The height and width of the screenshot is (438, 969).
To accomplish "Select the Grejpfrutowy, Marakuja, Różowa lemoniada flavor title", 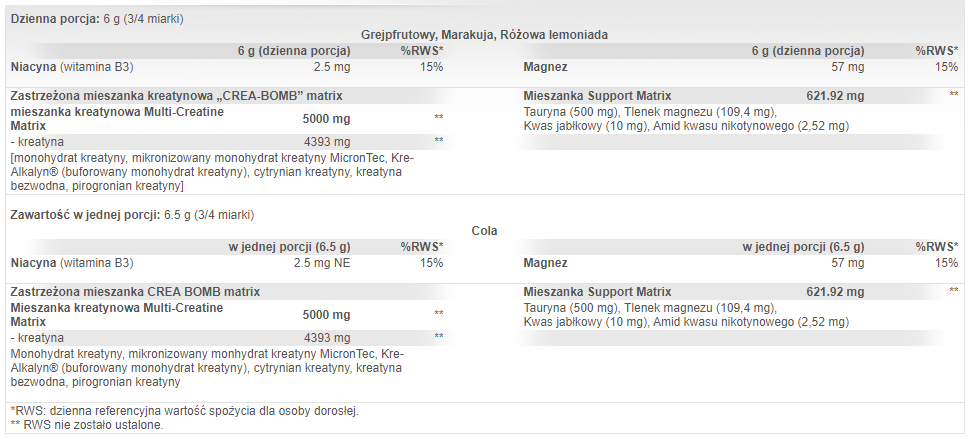I will point(484,34).
